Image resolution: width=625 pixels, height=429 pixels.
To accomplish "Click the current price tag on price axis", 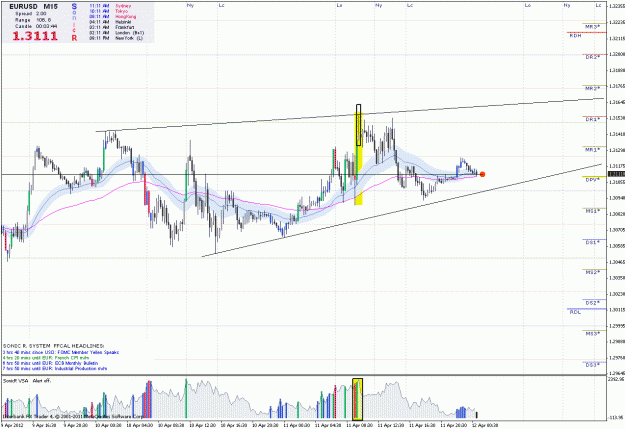I will click(616, 174).
